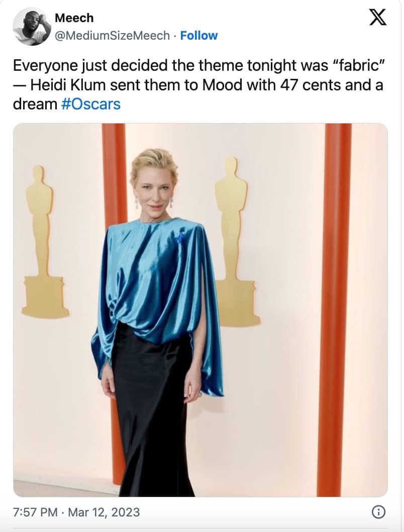
Task: Open the embedded red carpet photo
Action: coord(200,310)
